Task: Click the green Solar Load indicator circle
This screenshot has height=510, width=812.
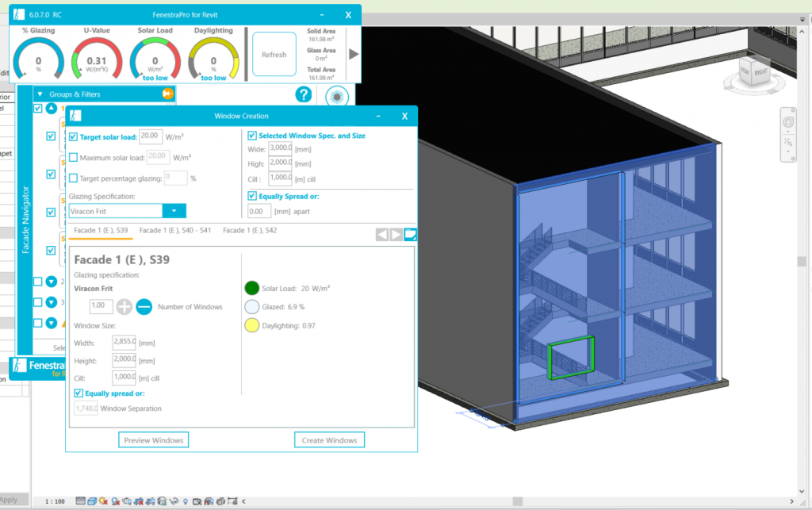Action: coord(251,288)
